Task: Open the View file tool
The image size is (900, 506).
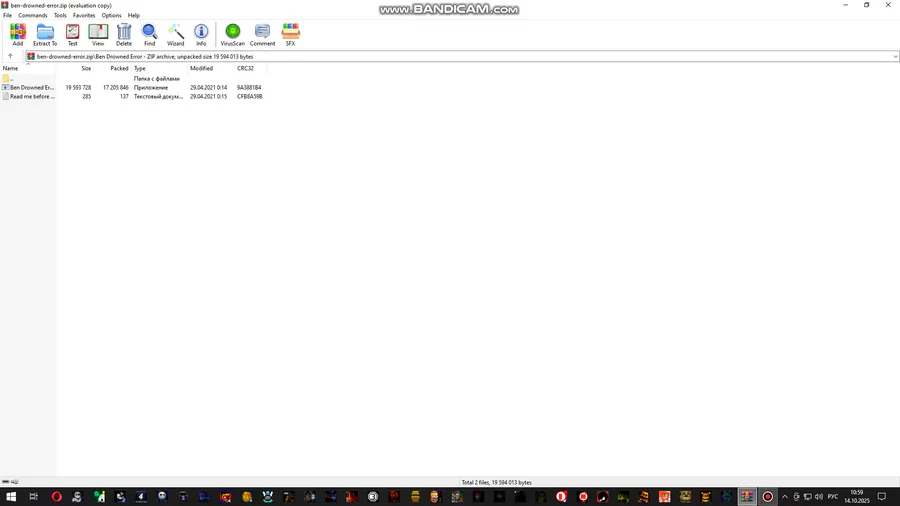Action: (98, 34)
